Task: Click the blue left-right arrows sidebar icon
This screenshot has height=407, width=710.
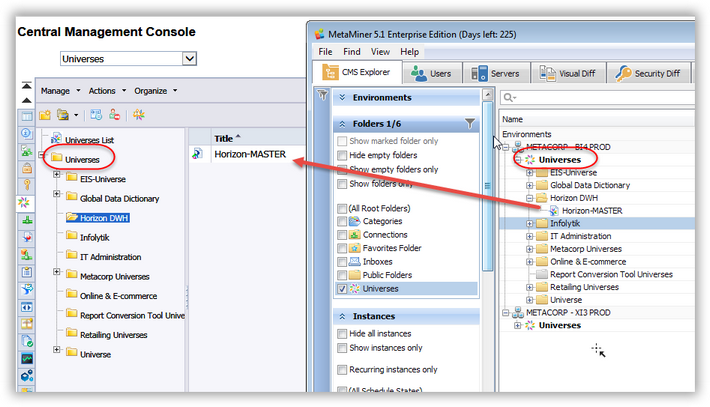Action: point(27,307)
